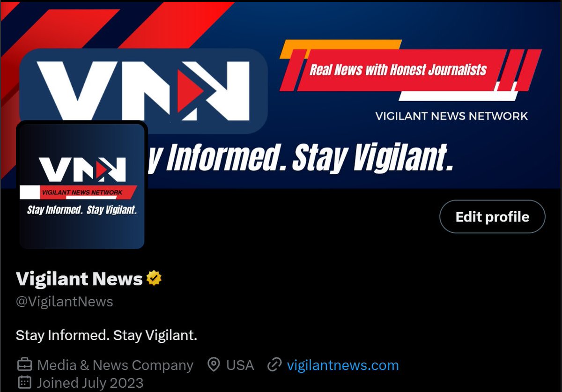Click the profile bio 'Stay Informed. Stay Vigilant.'
The width and height of the screenshot is (562, 392).
[106, 335]
